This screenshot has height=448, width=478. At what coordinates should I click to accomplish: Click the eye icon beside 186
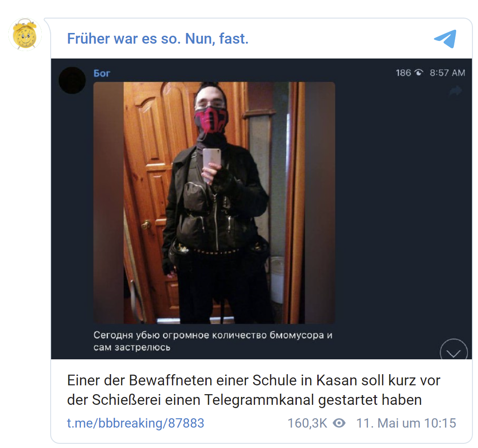click(x=419, y=72)
